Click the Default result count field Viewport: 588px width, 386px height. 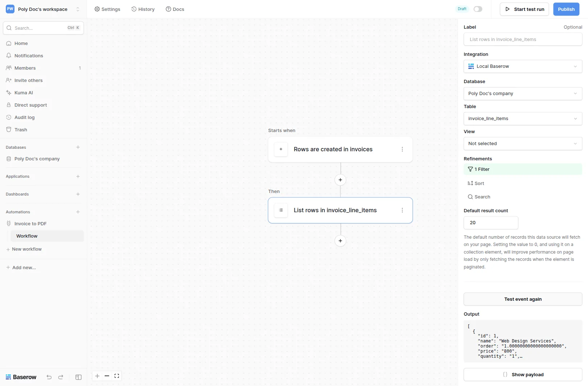tap(491, 223)
